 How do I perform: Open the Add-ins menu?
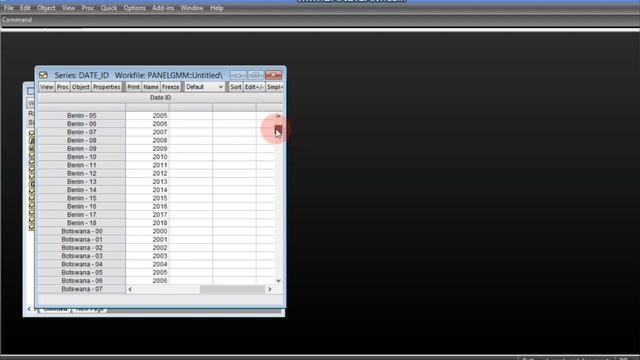(163, 8)
